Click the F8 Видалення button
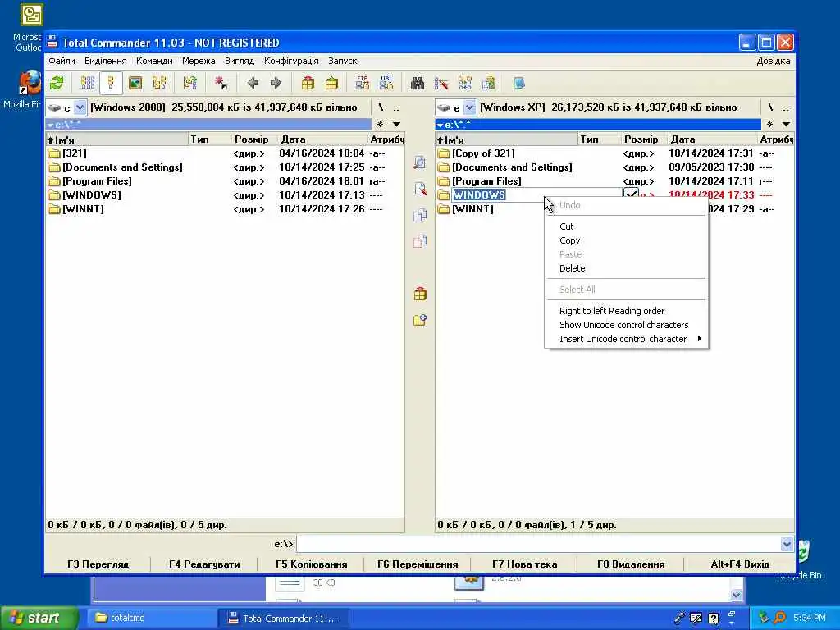Image resolution: width=840 pixels, height=630 pixels. tap(631, 564)
